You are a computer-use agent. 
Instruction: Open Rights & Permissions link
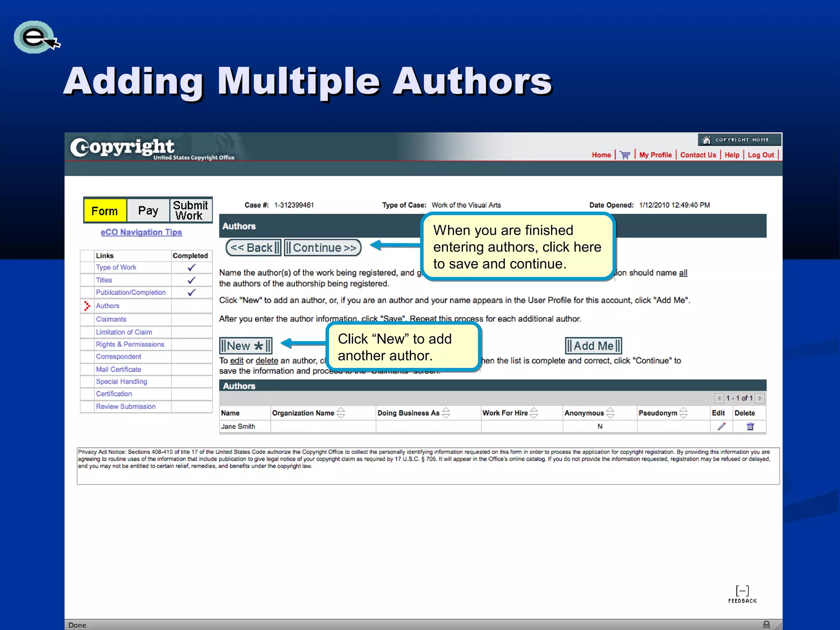click(x=130, y=345)
